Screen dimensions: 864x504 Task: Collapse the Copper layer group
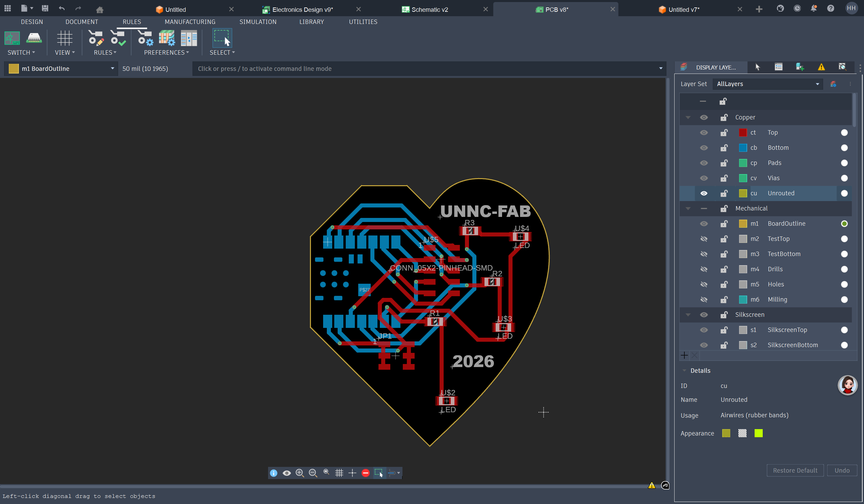tap(688, 117)
